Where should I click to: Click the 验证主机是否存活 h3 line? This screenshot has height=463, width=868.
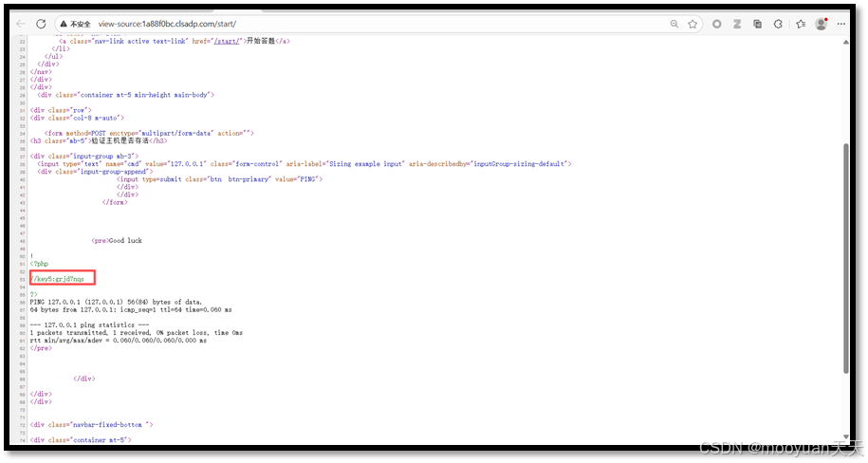tap(99, 140)
